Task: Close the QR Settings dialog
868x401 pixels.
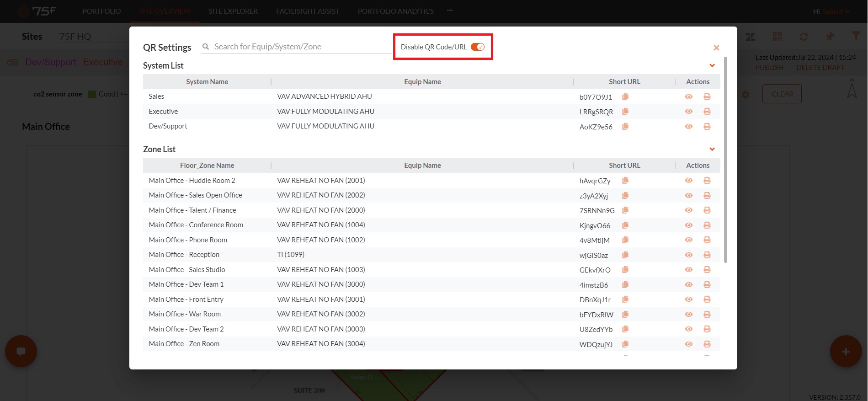Action: [716, 48]
